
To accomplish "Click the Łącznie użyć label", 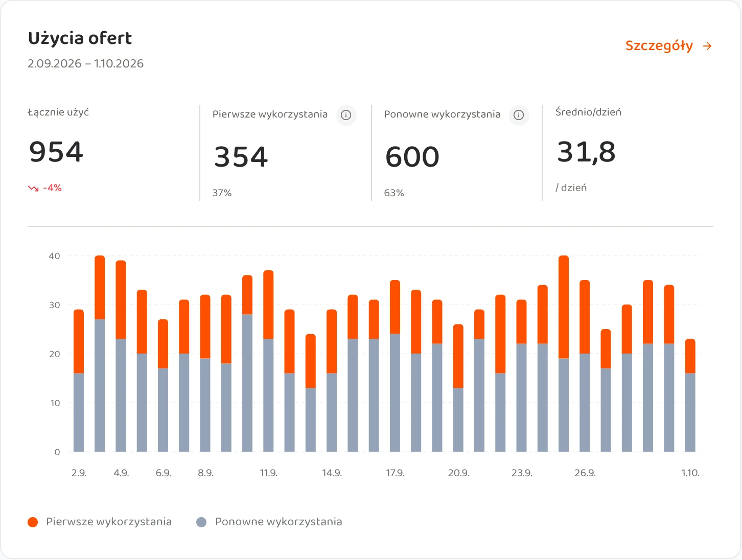I will tap(58, 112).
